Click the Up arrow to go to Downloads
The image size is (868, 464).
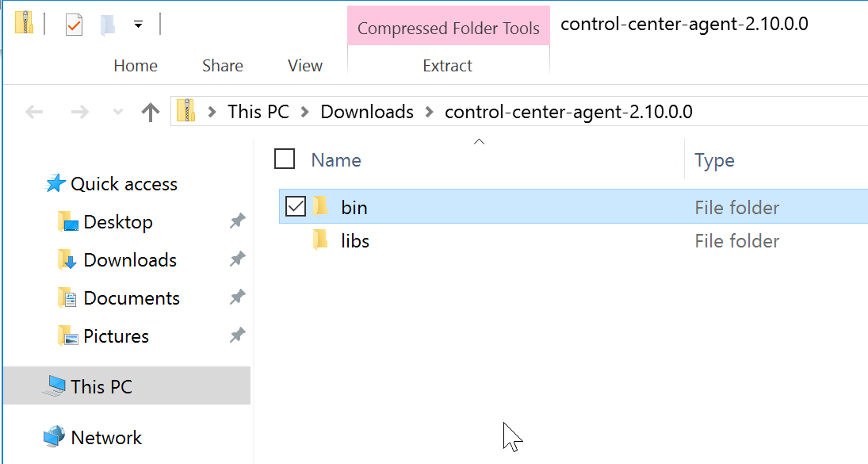pos(151,111)
